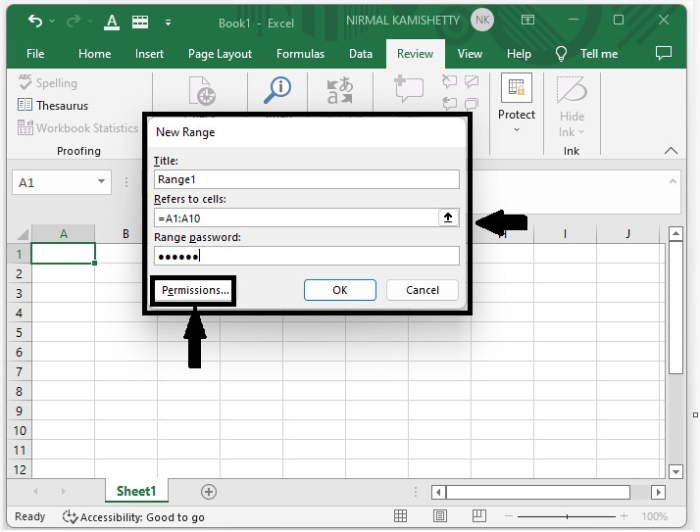Click the vertical scrollbar down arrow
The height and width of the screenshot is (532, 700).
coord(676,471)
